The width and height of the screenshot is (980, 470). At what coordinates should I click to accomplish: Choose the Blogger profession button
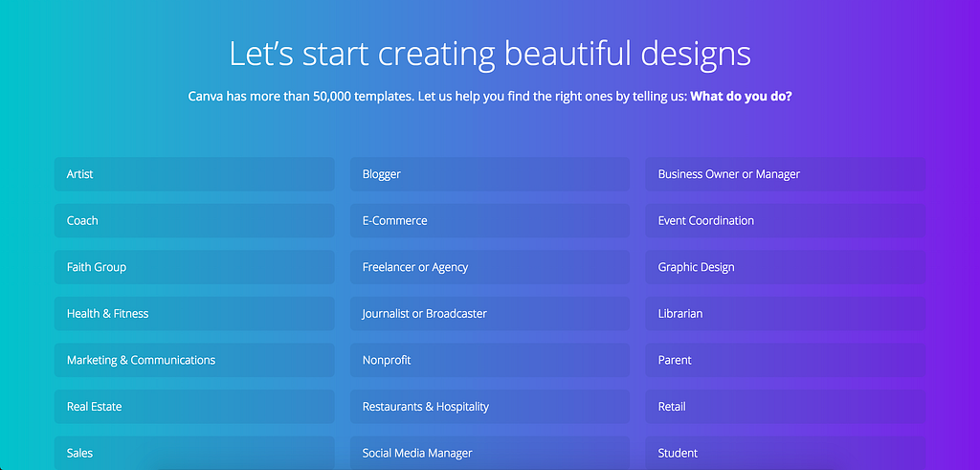(490, 174)
